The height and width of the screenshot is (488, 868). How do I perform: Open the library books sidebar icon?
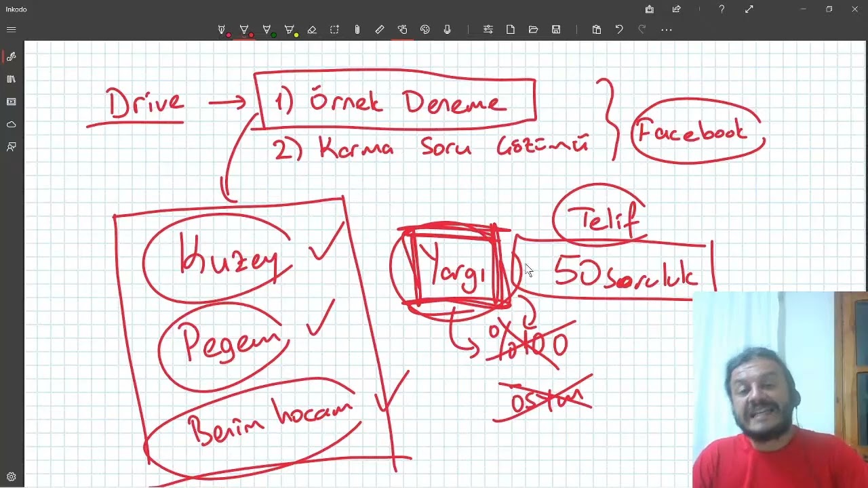[11, 79]
